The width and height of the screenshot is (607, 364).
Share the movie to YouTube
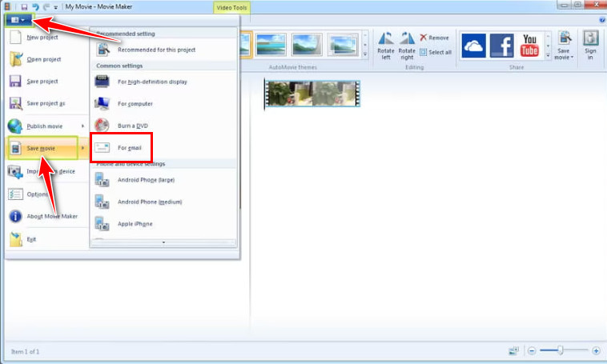[x=530, y=46]
